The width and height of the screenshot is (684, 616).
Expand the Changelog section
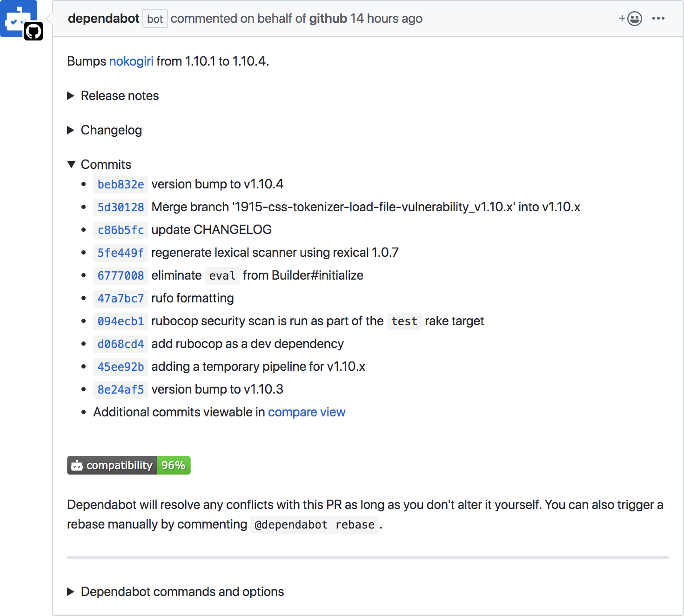(105, 130)
